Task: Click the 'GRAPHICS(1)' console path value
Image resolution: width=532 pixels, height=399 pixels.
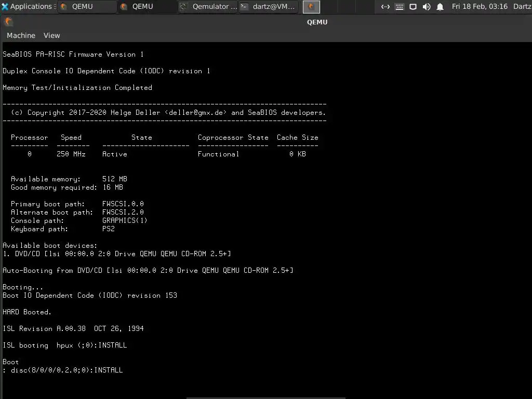Action: click(125, 220)
